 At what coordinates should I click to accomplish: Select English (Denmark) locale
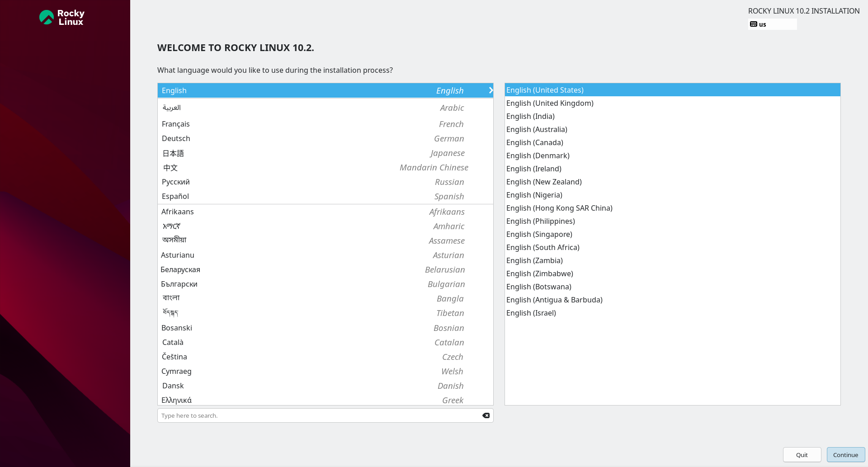(673, 156)
